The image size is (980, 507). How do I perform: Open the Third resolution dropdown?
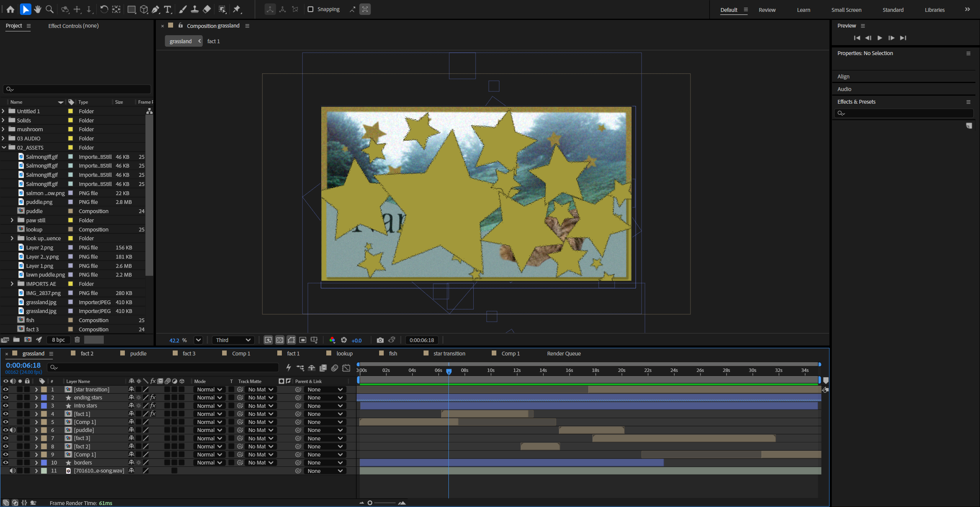233,340
